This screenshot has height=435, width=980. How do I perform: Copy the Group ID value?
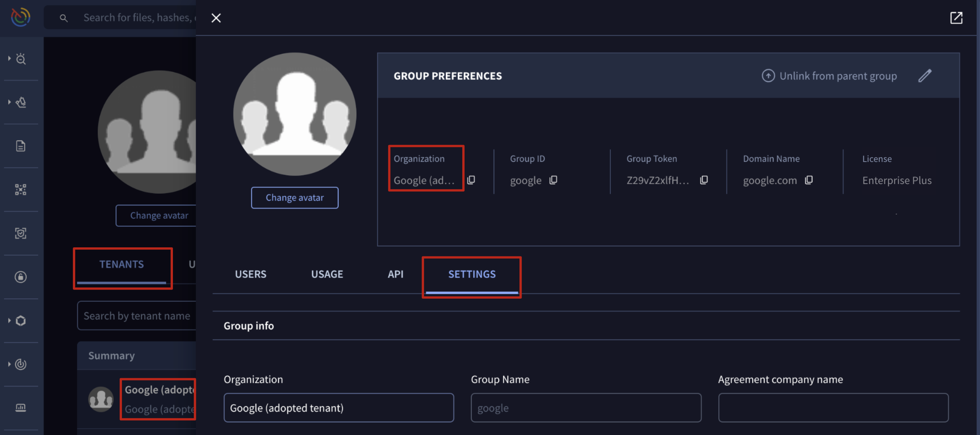(x=553, y=180)
